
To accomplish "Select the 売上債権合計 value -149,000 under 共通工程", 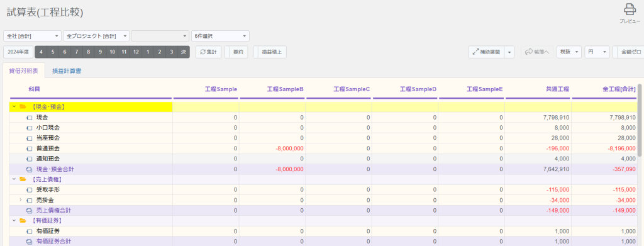I will click(x=558, y=211).
